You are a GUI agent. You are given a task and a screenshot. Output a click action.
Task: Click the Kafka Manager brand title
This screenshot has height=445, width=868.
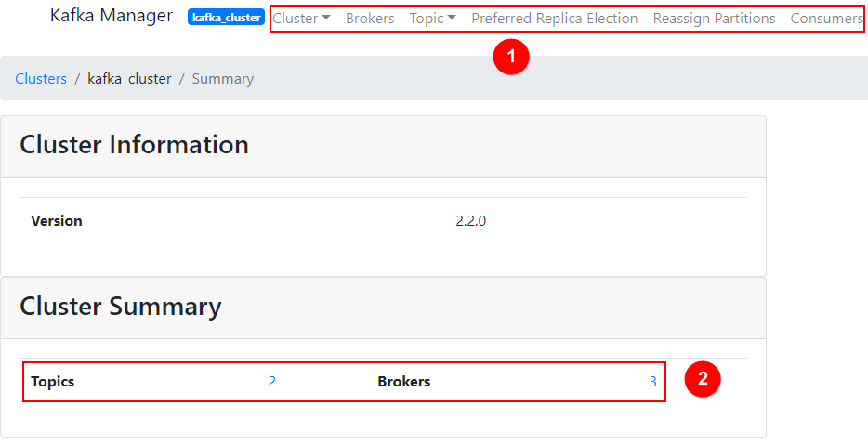(112, 16)
